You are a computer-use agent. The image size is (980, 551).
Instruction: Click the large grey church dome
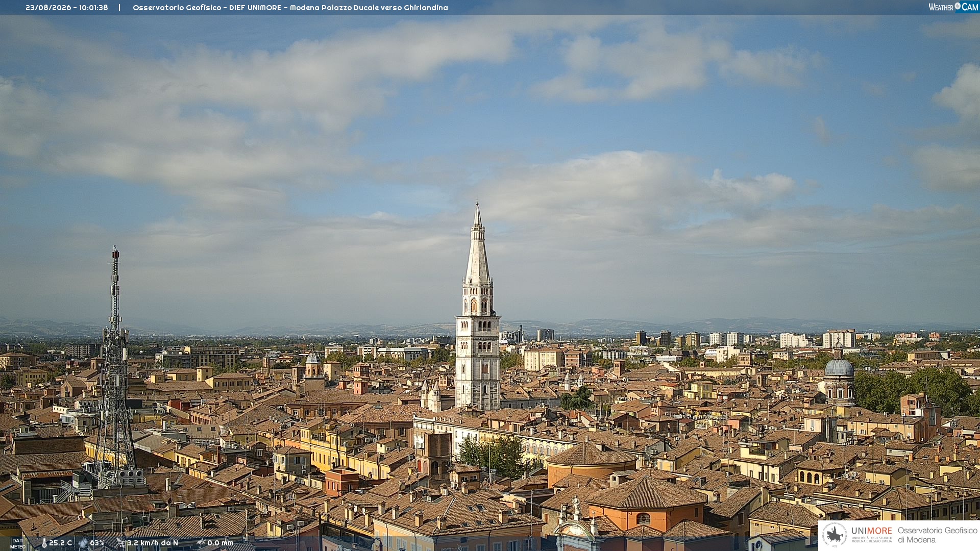839,367
